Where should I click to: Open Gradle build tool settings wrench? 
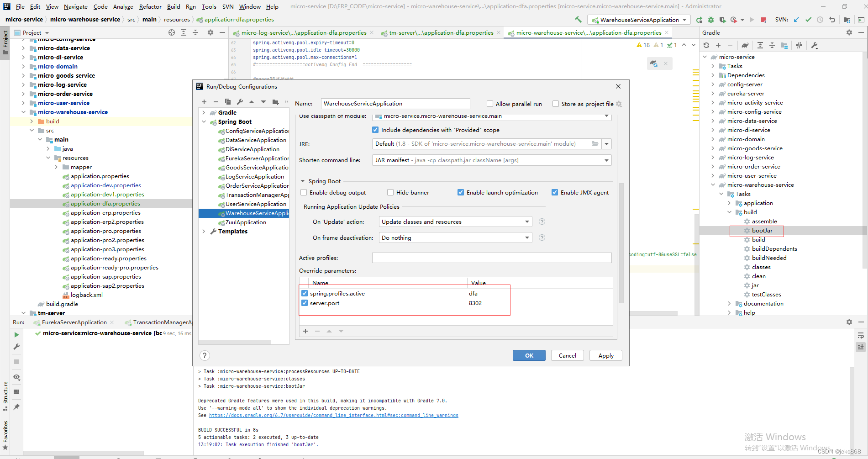(815, 45)
